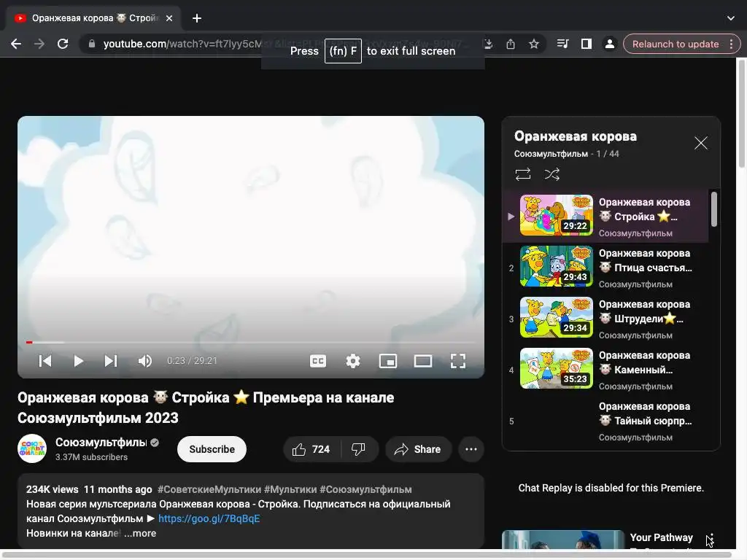Open Chrome three-dot menu

coord(731,44)
